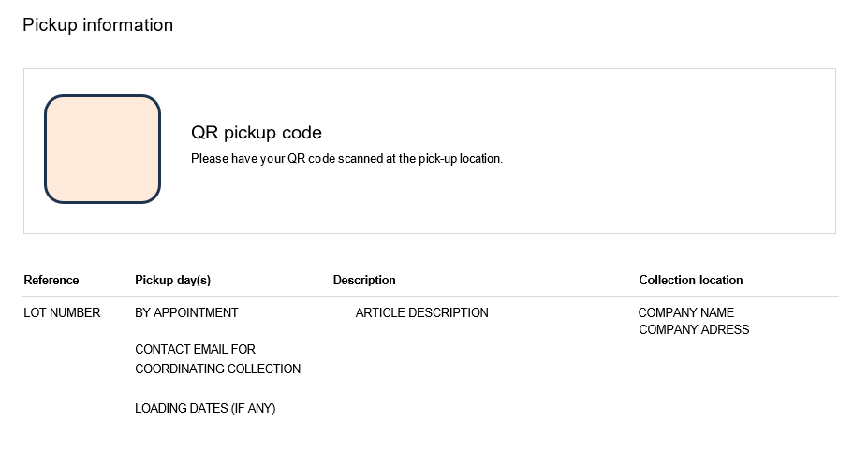The height and width of the screenshot is (449, 868).
Task: Click the peach QR code placeholder square
Action: (x=103, y=149)
